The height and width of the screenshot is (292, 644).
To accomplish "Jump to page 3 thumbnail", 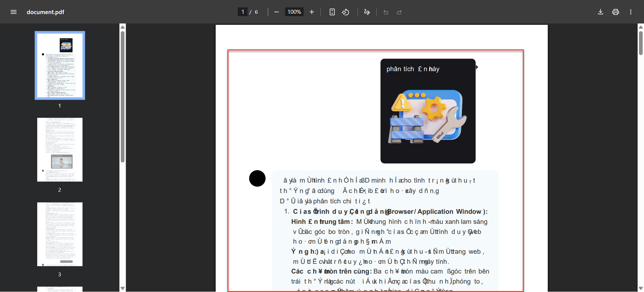I will pos(60,234).
